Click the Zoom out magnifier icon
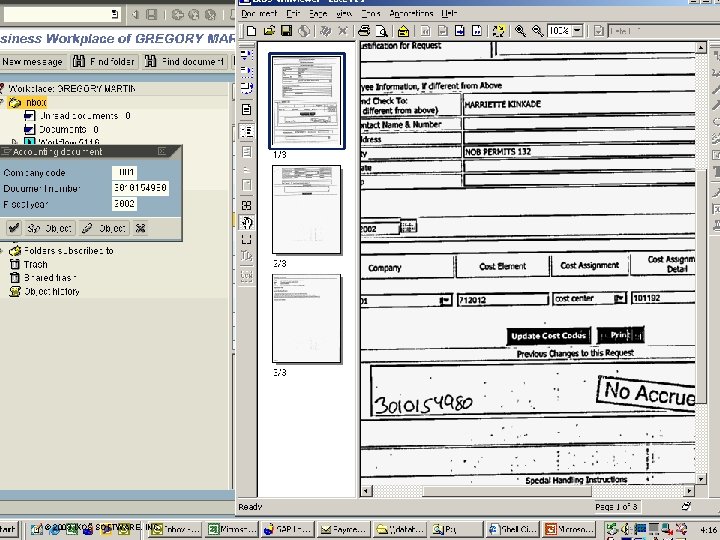Screen dimensions: 720x540 537,31
